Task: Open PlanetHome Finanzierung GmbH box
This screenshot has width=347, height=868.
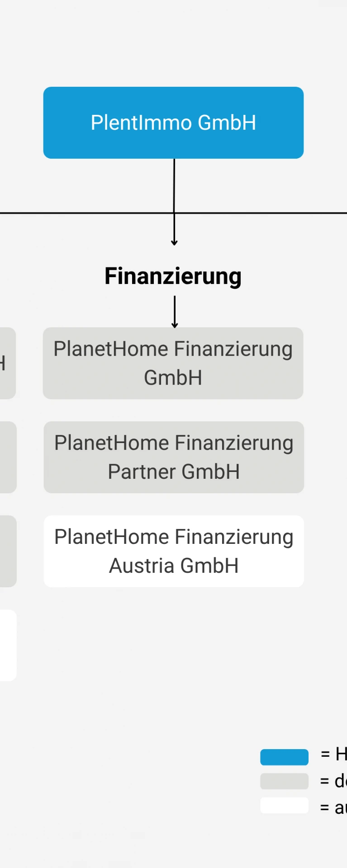Action: coord(173,363)
